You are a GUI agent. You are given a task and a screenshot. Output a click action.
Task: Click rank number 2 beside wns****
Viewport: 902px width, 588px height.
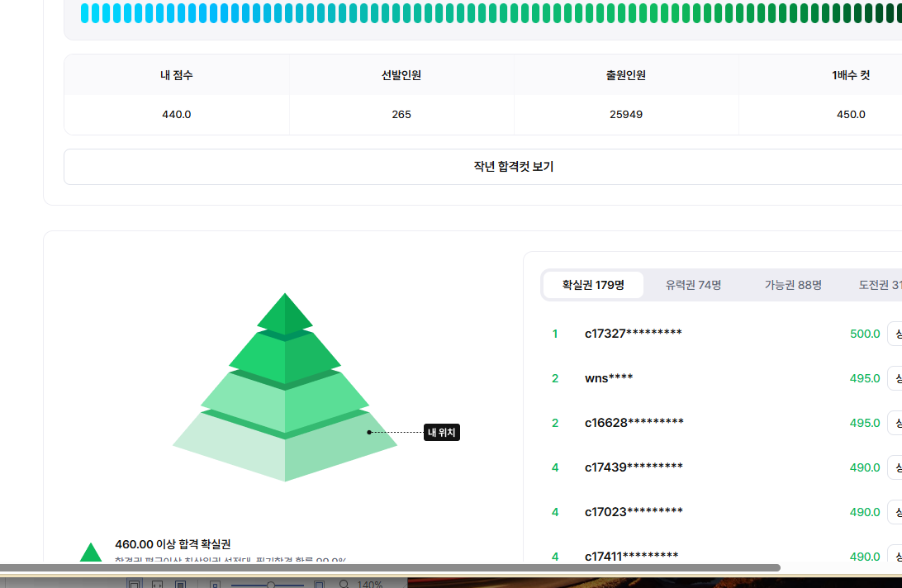pyautogui.click(x=554, y=378)
